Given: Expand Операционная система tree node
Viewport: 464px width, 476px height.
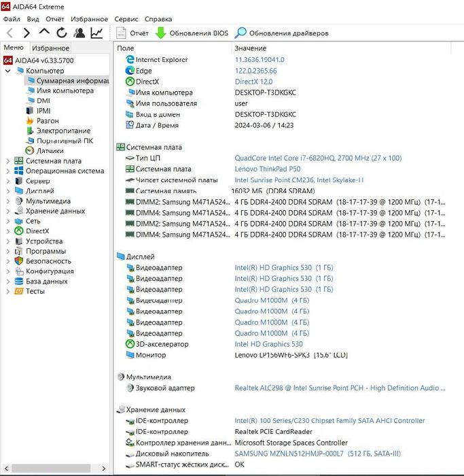Looking at the screenshot, I should click(x=8, y=171).
